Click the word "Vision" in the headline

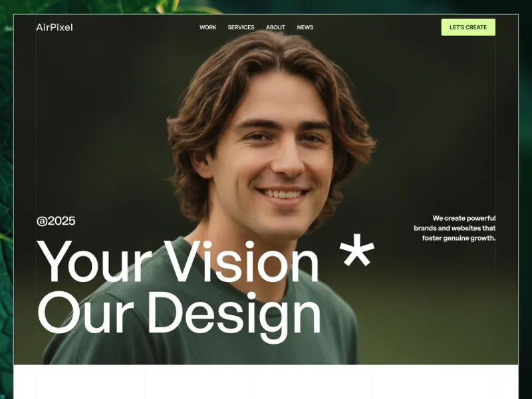pos(242,261)
